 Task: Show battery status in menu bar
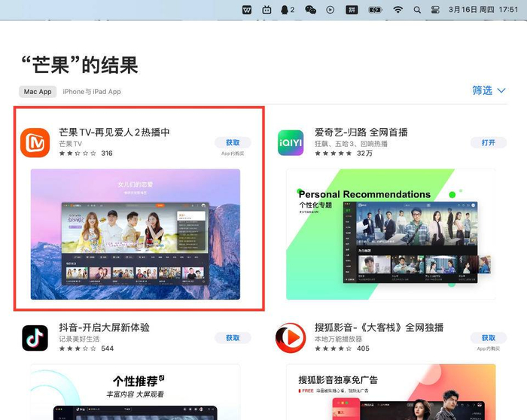coord(375,10)
